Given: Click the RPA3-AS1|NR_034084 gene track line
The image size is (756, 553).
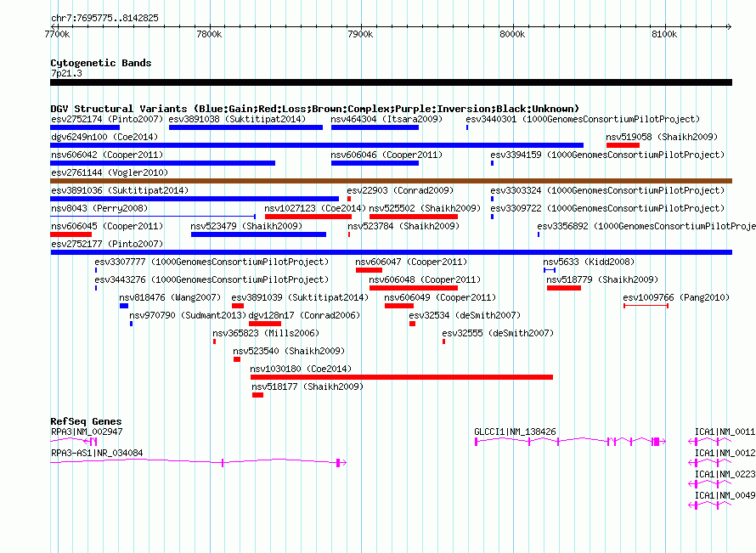Looking at the screenshot, I should click(x=198, y=462).
